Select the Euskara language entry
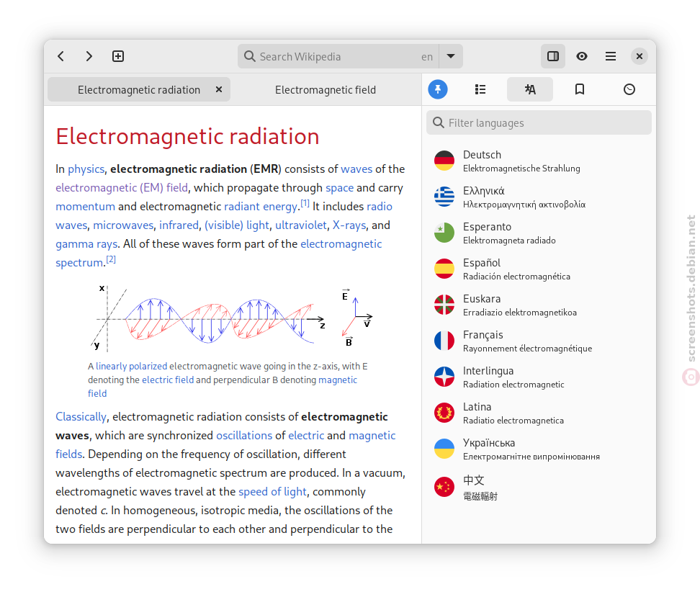Viewport: 700px width, 592px height. coord(539,305)
